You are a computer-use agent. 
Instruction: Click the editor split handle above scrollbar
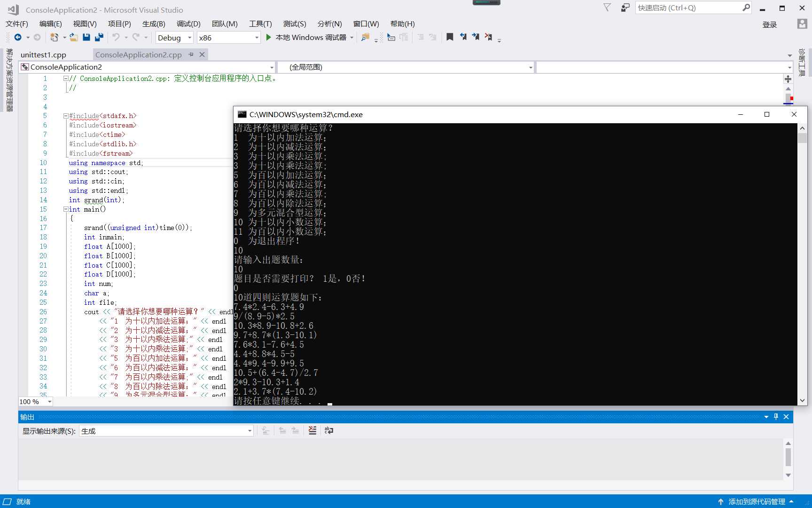click(x=788, y=79)
